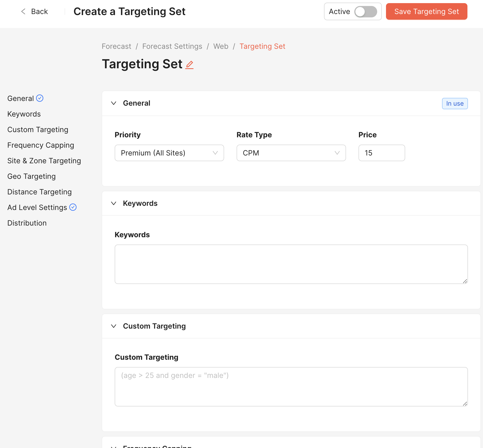
Task: Select Custom Targeting in the sidebar
Action: pos(38,130)
